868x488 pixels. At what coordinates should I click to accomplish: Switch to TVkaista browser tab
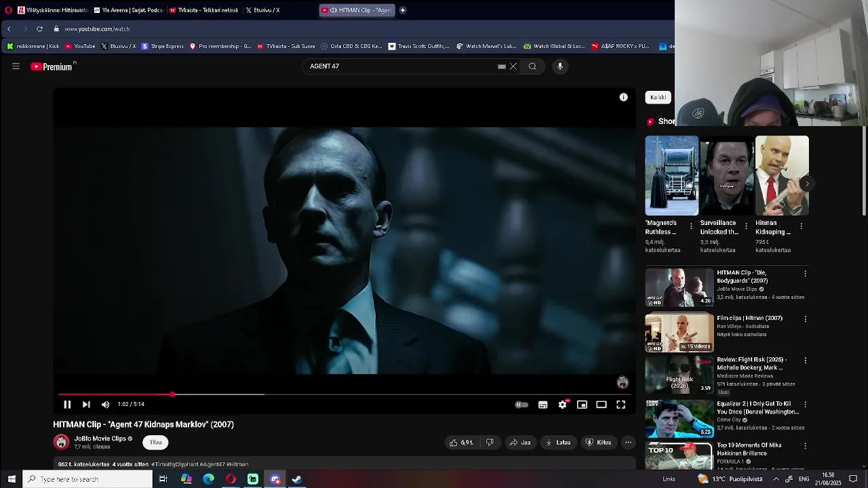204,10
